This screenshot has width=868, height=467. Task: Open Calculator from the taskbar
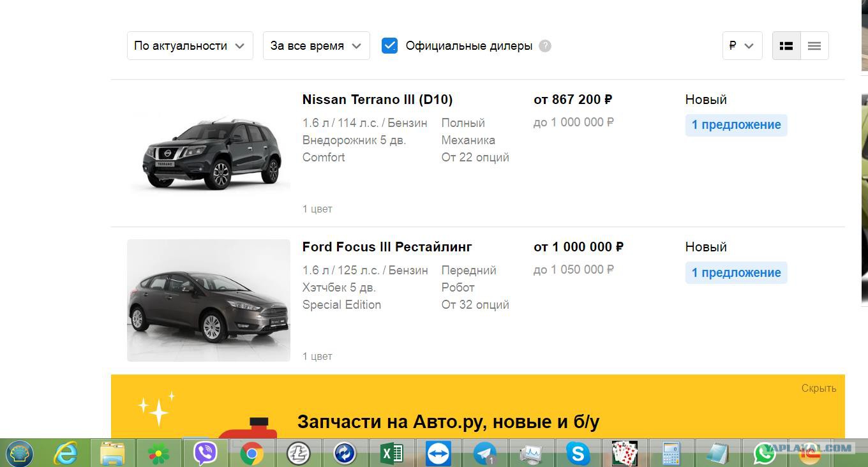click(x=671, y=454)
